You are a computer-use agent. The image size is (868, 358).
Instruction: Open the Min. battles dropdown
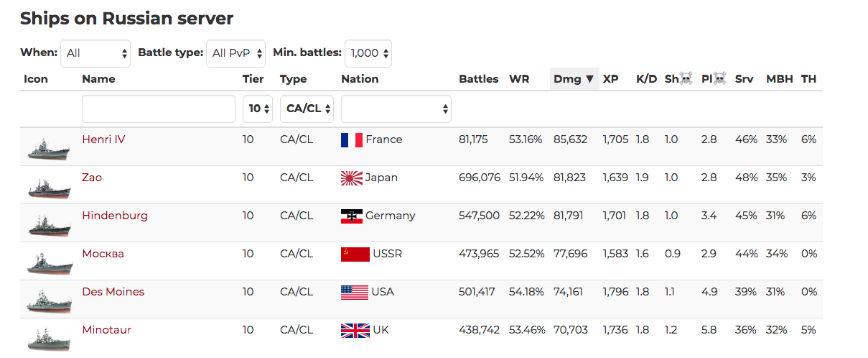point(368,53)
